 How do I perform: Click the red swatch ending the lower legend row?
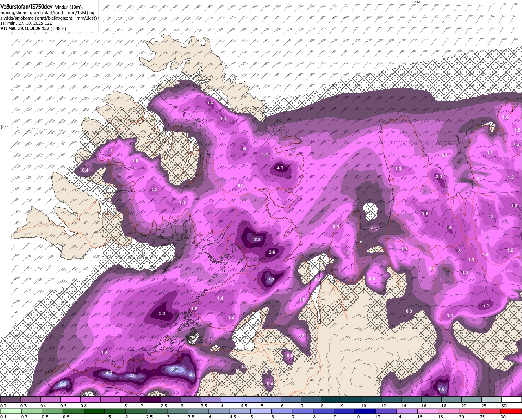pyautogui.click(x=512, y=411)
